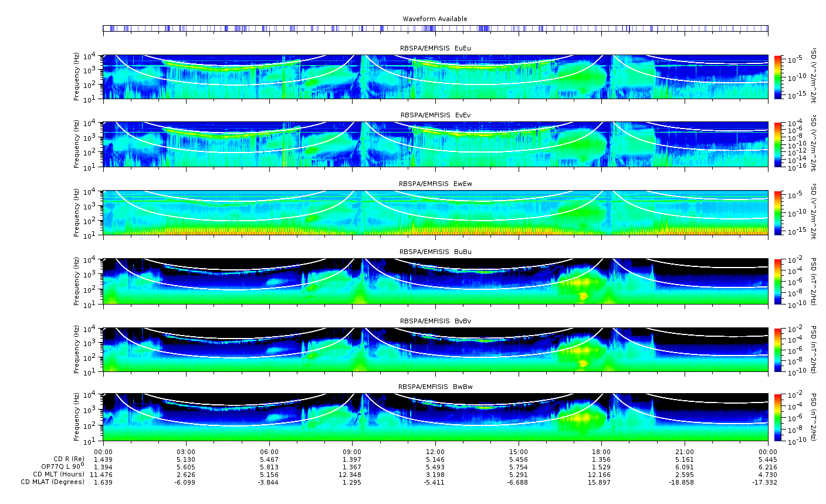This screenshot has height=504, width=826.
Task: Click the MLAT value 15.897
Action: tap(601, 482)
